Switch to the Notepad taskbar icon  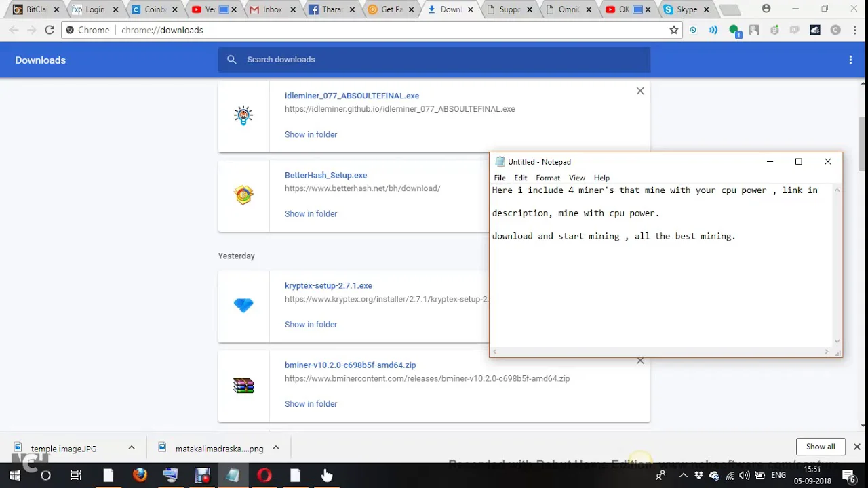pos(233,475)
